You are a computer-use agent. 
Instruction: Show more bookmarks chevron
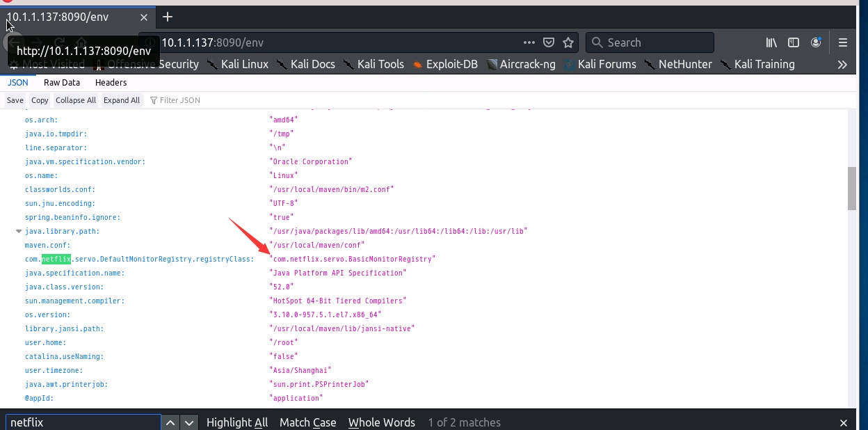point(842,64)
